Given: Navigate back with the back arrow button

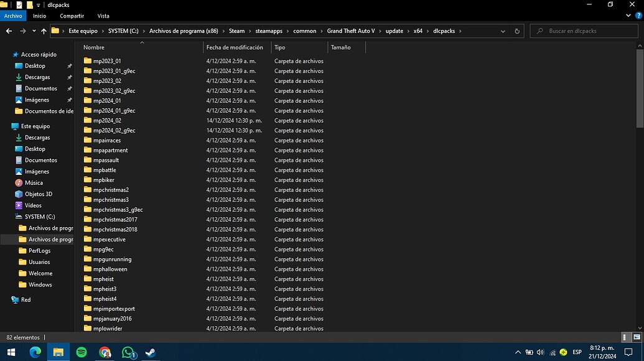Looking at the screenshot, I should pyautogui.click(x=8, y=30).
